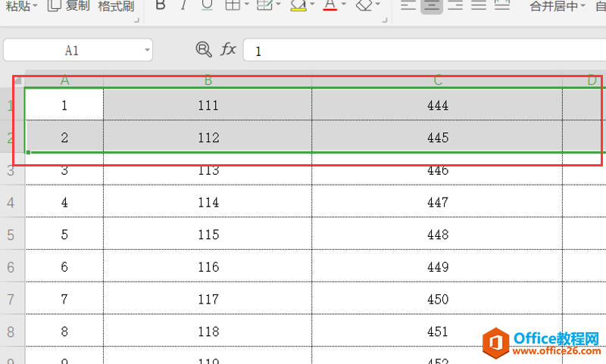Click the 复制 copy button
Viewport: 606px width, 364px height.
68,5
